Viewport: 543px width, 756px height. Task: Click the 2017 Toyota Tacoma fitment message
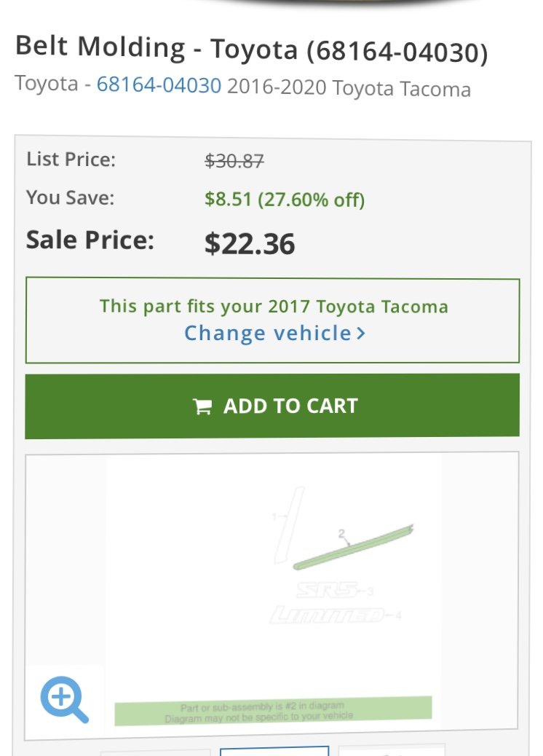274,306
